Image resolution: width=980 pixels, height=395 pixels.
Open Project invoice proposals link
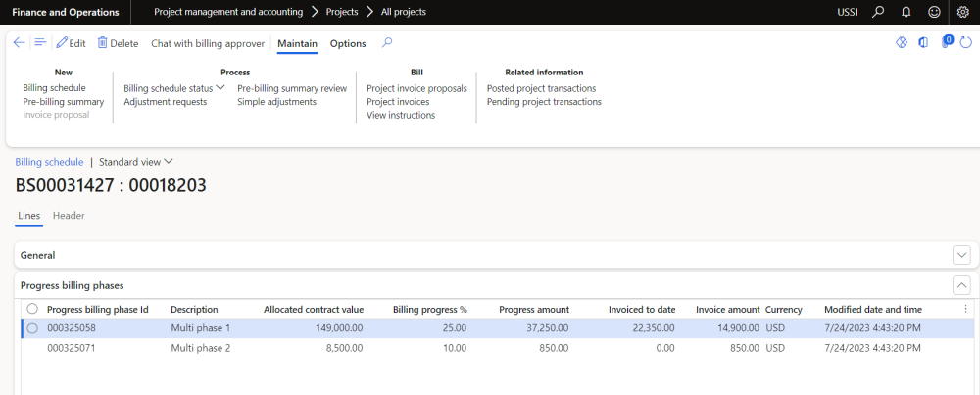click(416, 88)
